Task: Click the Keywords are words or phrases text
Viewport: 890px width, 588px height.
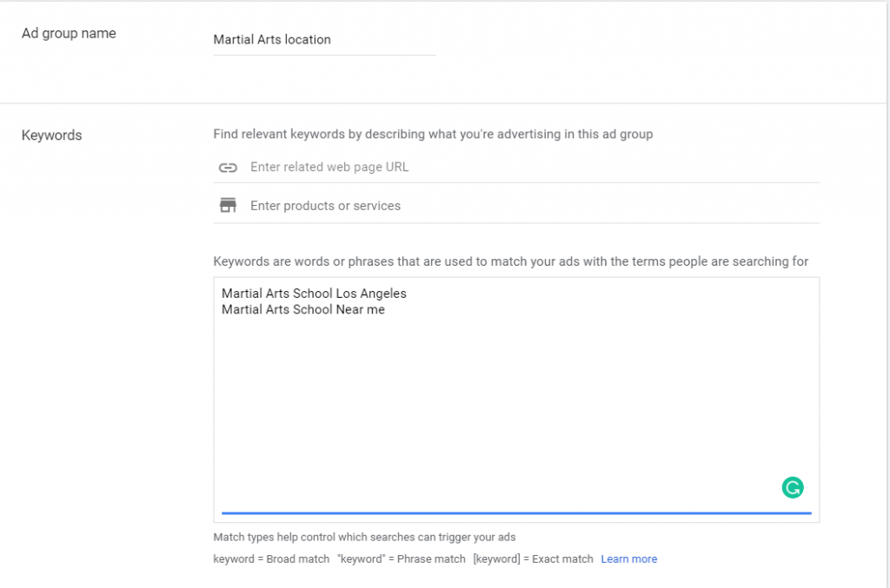Action: [510, 261]
